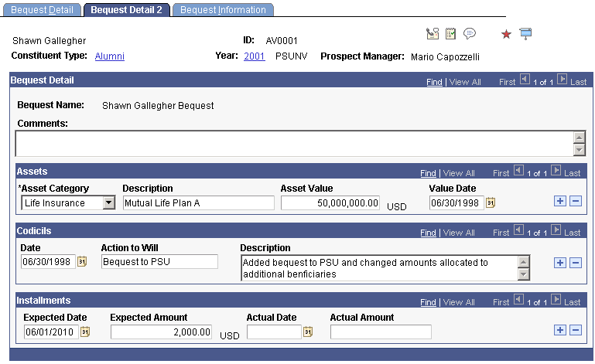Open the Bequest Information tab
Image resolution: width=595 pixels, height=364 pixels.
(x=223, y=10)
